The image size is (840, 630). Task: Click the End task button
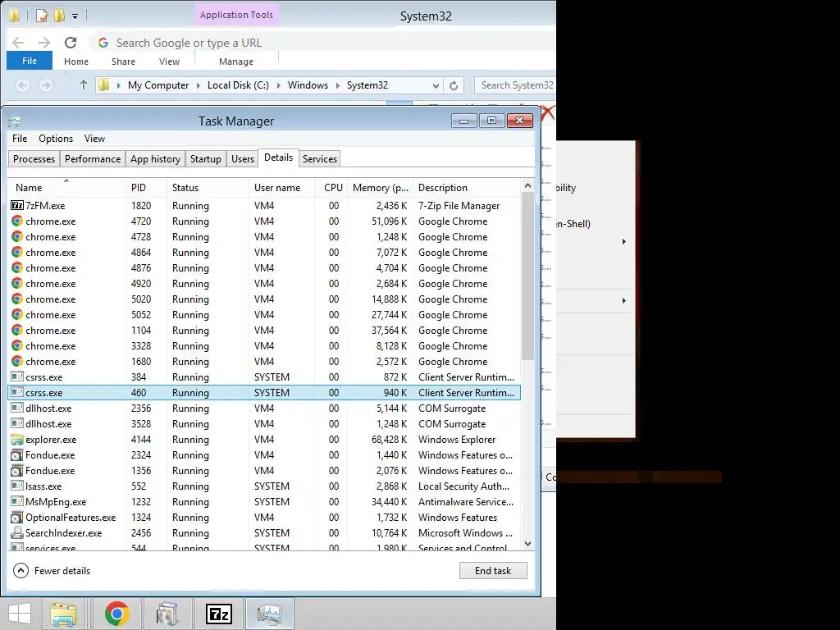click(x=493, y=571)
